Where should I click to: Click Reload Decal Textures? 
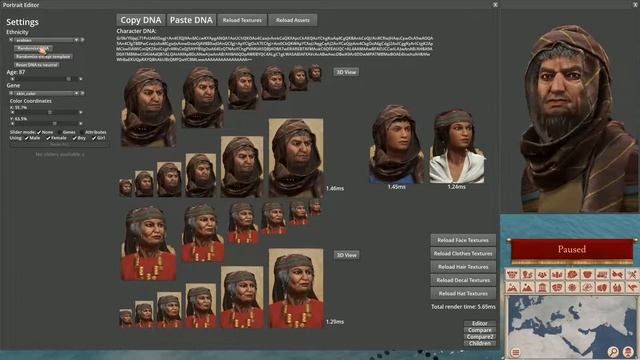click(463, 280)
